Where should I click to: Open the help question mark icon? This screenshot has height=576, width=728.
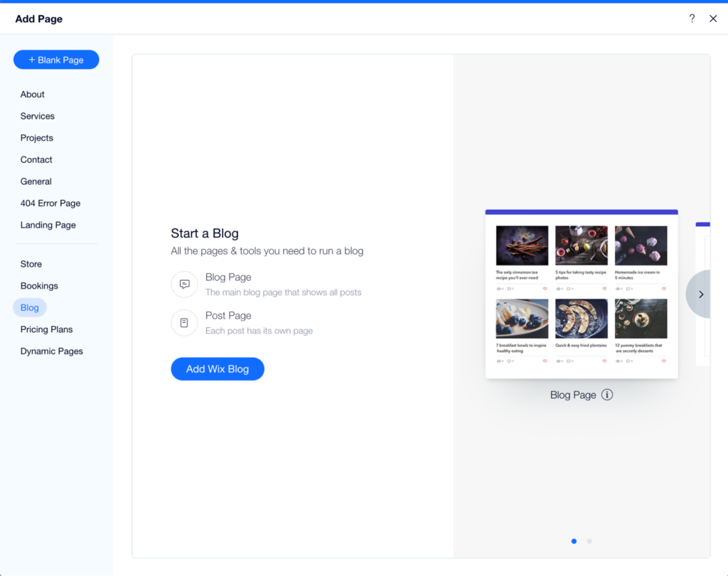[x=692, y=18]
